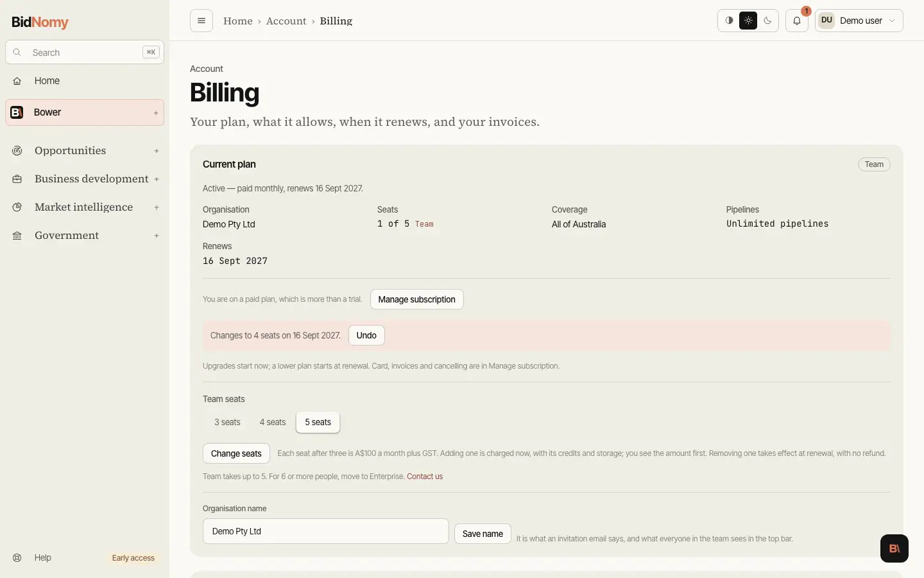Expand the Business development section
Image resolution: width=924 pixels, height=578 pixels.
pyautogui.click(x=157, y=179)
